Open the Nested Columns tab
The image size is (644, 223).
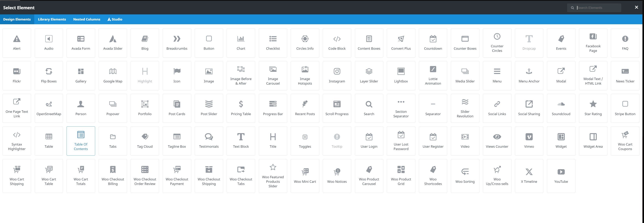point(86,19)
